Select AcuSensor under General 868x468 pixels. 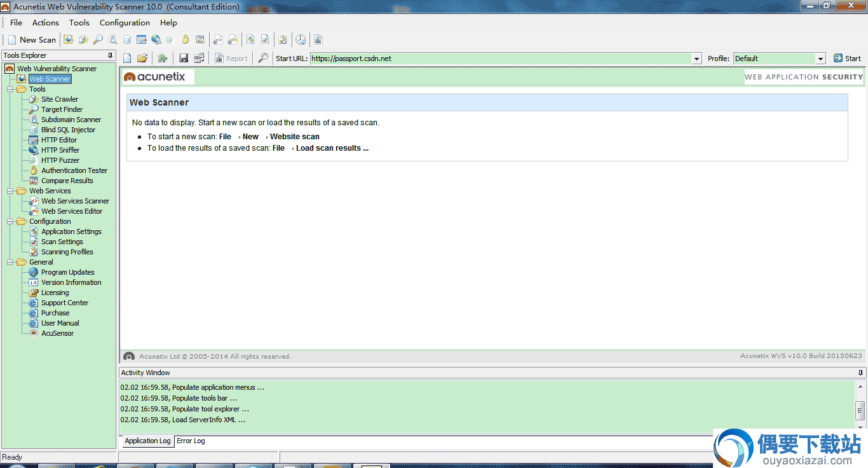click(x=57, y=333)
